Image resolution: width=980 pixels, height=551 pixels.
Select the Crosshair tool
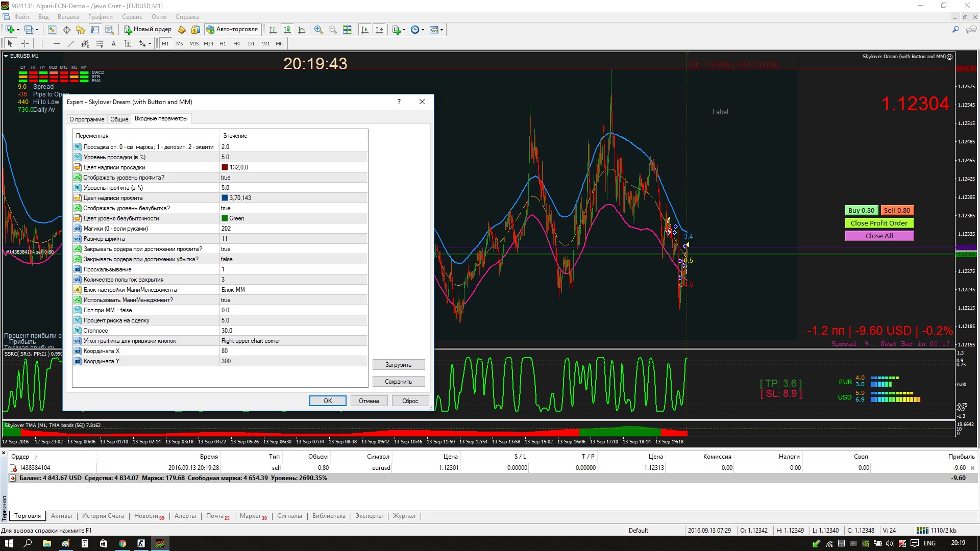click(x=24, y=43)
